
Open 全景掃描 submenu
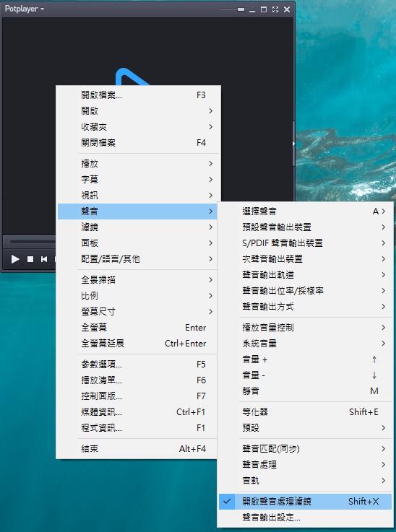point(137,280)
